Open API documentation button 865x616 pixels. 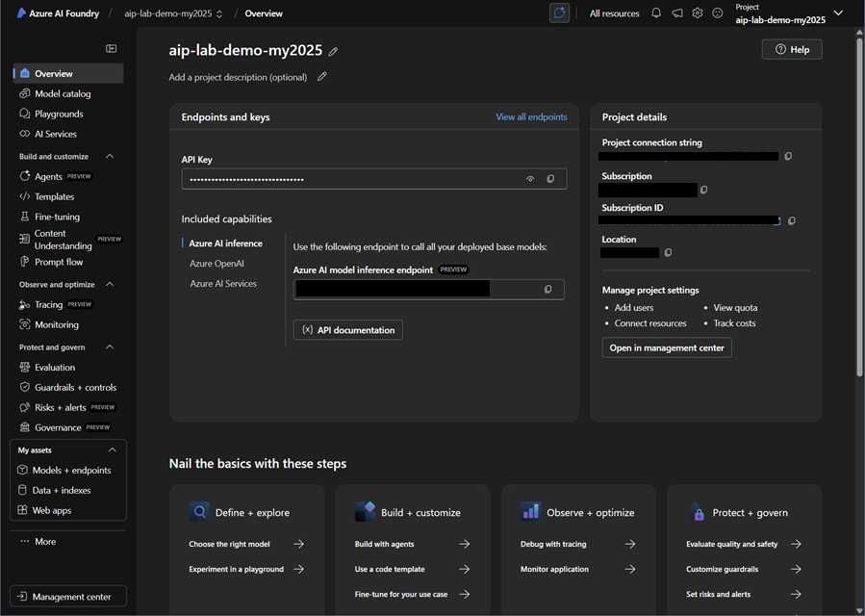(348, 330)
